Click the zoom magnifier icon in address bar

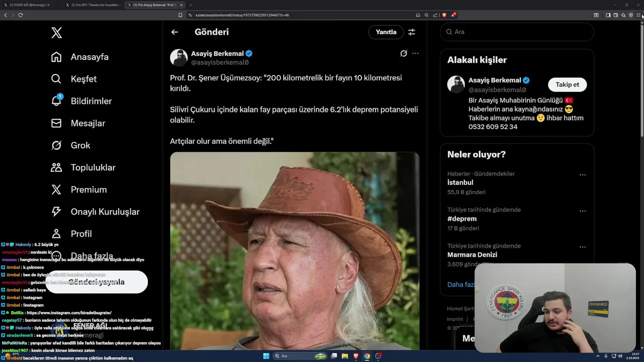coord(427,15)
